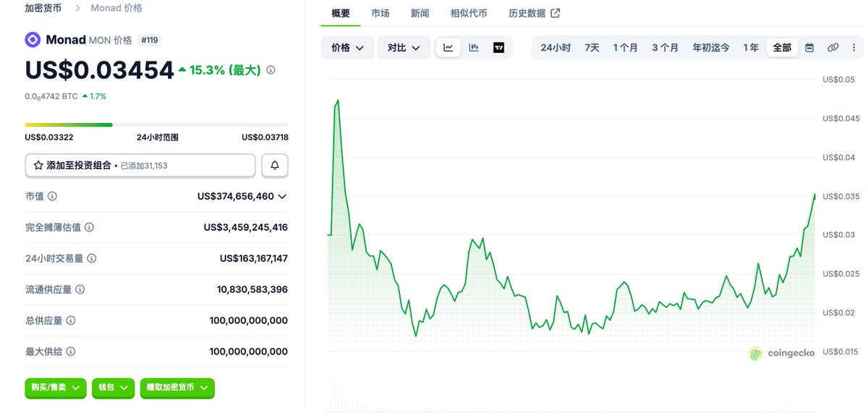
Task: Expand market cap value chevron
Action: 283,197
